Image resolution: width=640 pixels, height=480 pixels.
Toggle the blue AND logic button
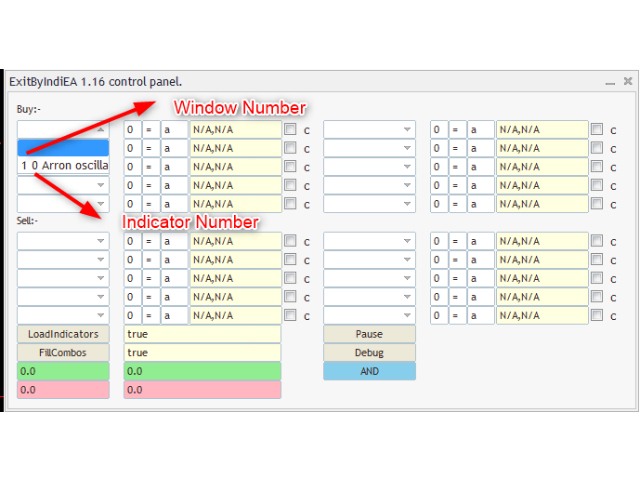click(369, 371)
